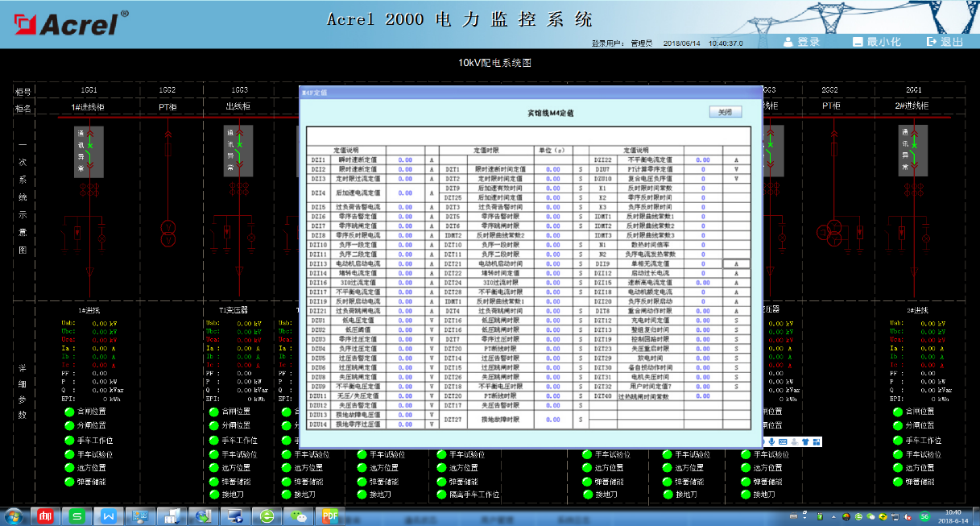Click the DZI1 瞬时速断定值 value field
The image size is (980, 526).
[x=405, y=160]
